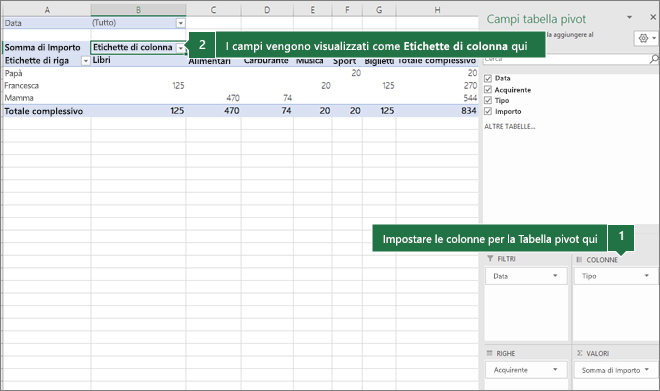Click the Totale complessivo column header
This screenshot has width=660, height=391.
pos(437,61)
